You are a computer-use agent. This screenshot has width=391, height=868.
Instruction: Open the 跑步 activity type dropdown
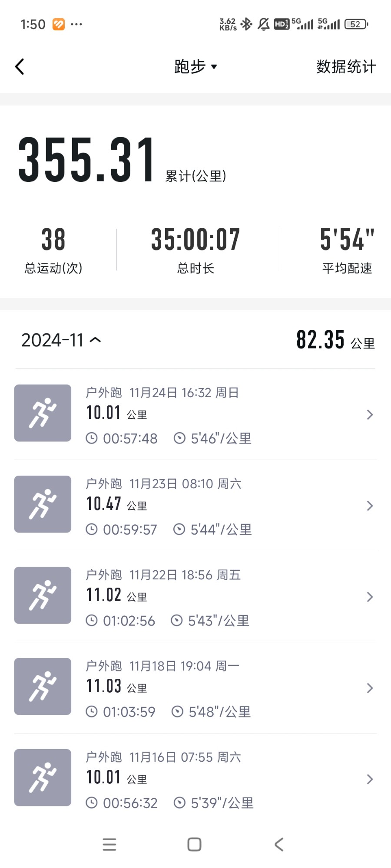point(195,67)
